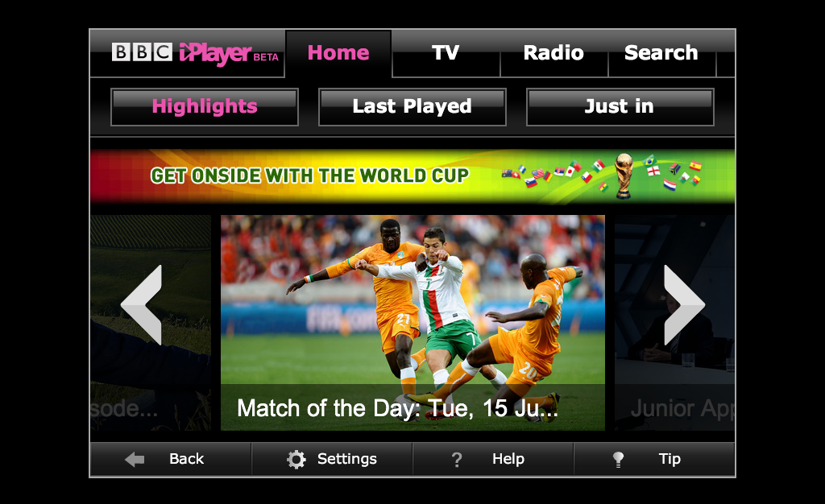Click the back arrow icon
Image resolution: width=825 pixels, height=504 pixels.
click(x=135, y=460)
